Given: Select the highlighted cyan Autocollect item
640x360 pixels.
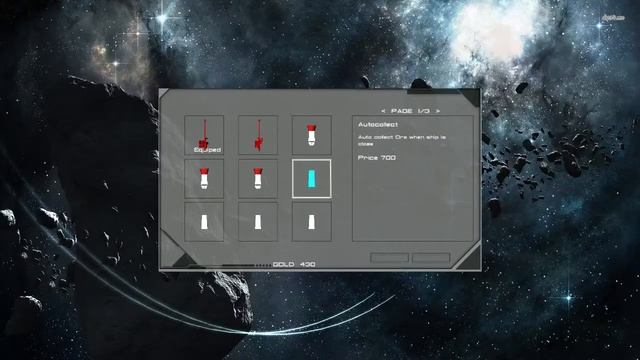Looking at the screenshot, I should click(311, 179).
